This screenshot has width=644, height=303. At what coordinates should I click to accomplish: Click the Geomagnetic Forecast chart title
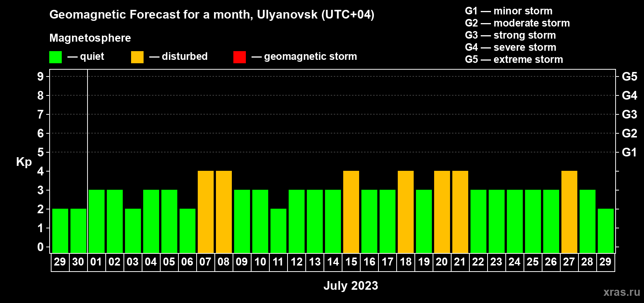[x=212, y=14]
